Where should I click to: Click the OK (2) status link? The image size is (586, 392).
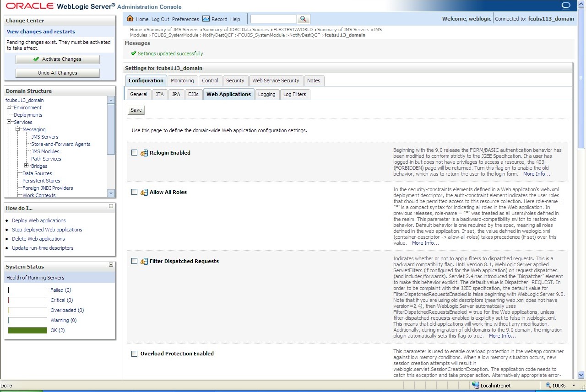(x=58, y=330)
